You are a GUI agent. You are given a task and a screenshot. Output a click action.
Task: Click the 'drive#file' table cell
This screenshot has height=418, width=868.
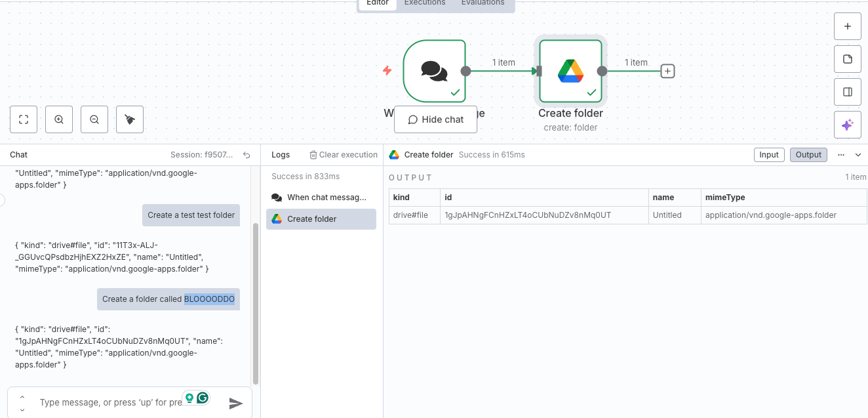click(x=414, y=215)
